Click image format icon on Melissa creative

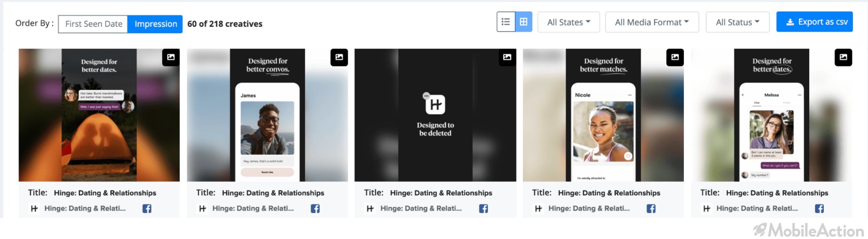click(843, 57)
